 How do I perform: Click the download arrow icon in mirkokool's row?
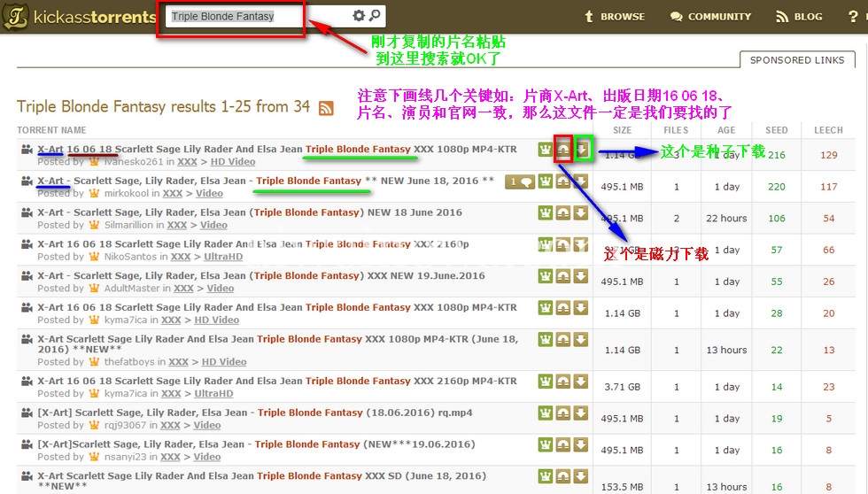tap(581, 181)
